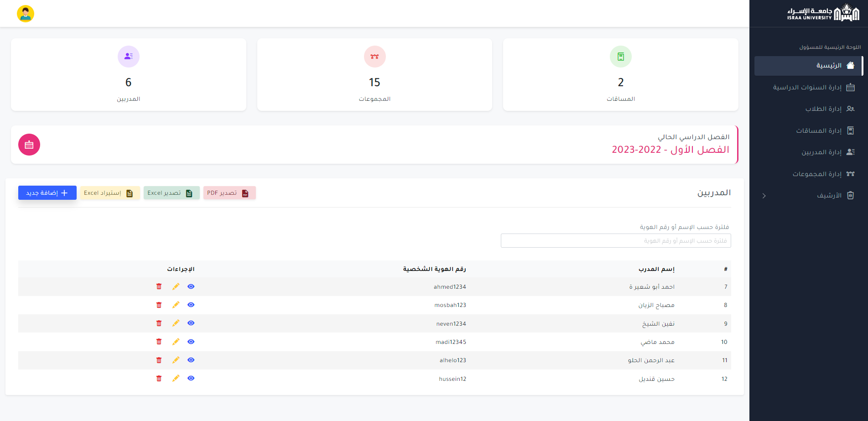The image size is (868, 421).
Task: Click the Israa University logo
Action: (x=823, y=13)
